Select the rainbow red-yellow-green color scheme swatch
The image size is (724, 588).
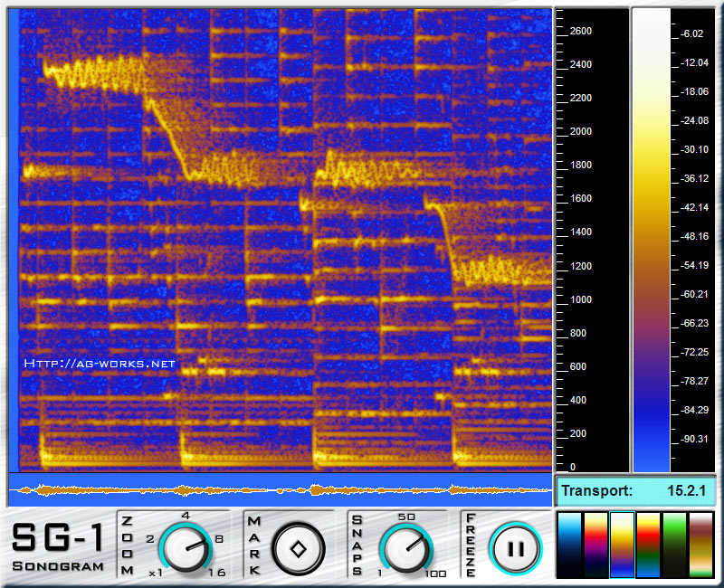click(648, 545)
